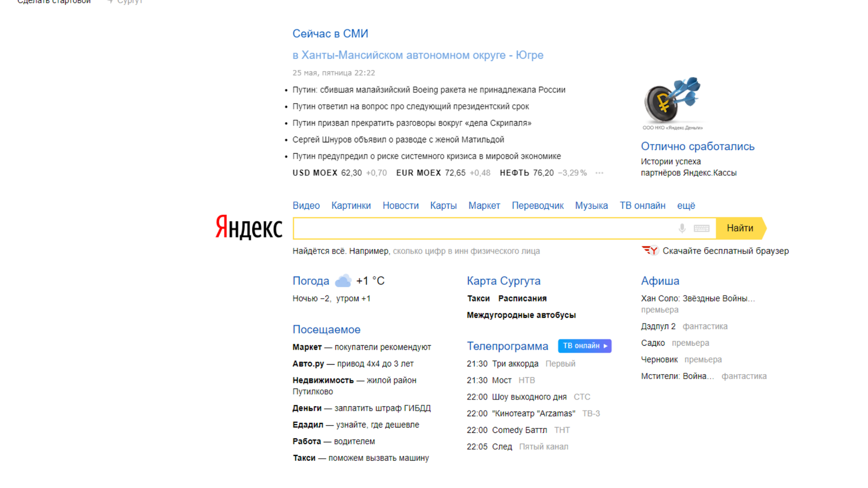Open news about системного кризиса в экономике

(x=426, y=156)
